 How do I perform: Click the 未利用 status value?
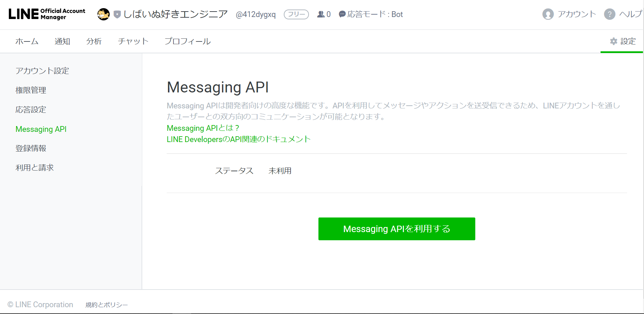[280, 171]
